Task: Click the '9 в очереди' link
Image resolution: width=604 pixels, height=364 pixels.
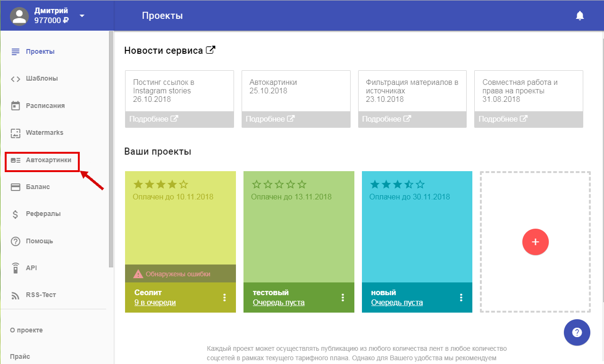Action: point(155,303)
